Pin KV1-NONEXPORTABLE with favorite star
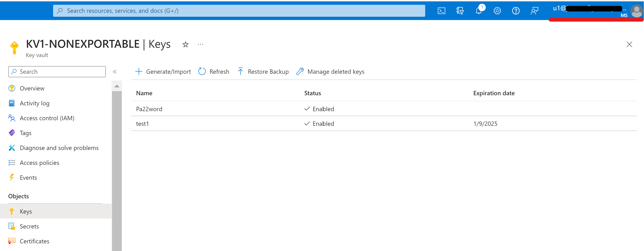 185,44
